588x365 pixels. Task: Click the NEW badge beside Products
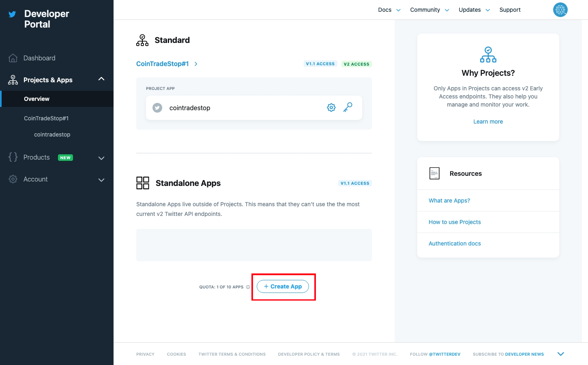65,158
